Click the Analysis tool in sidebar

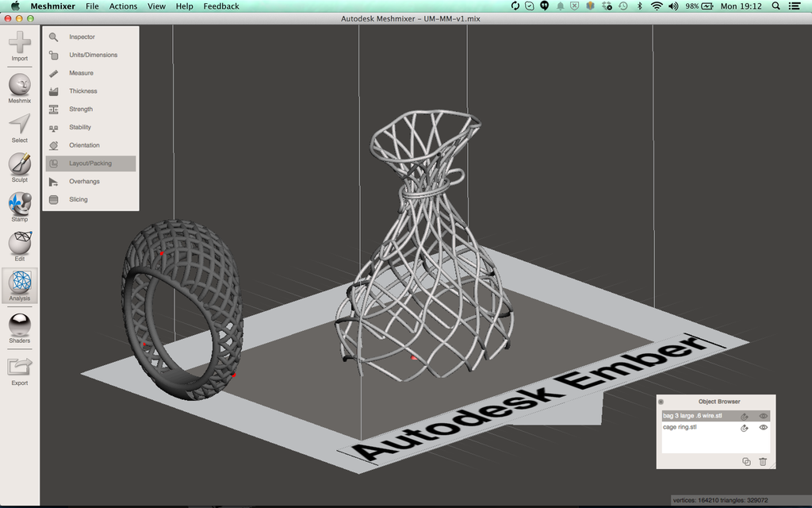pos(20,285)
